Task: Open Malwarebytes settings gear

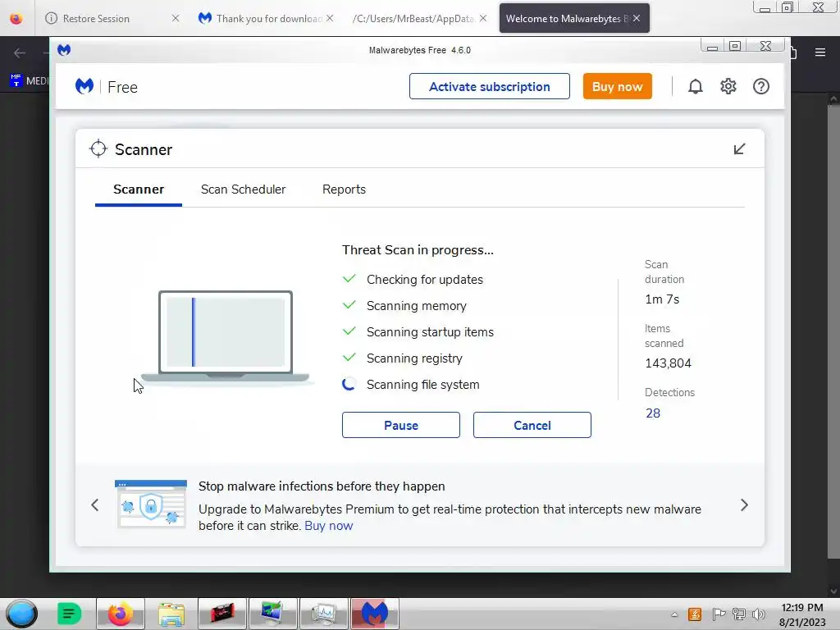Action: 728,86
